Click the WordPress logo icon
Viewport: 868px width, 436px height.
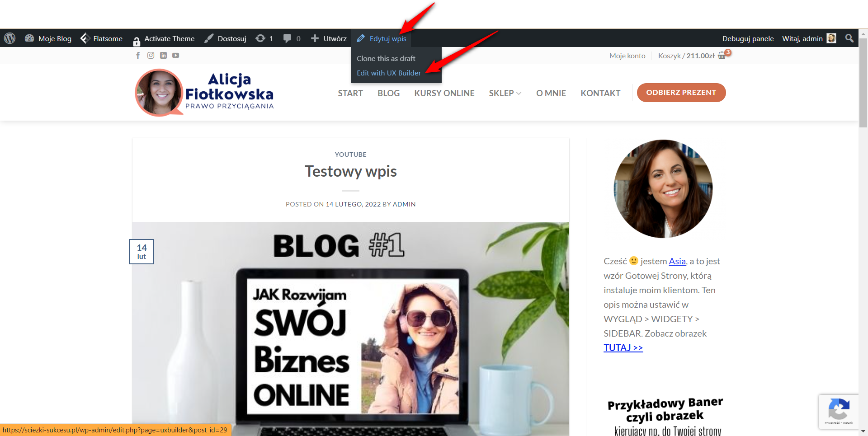pos(10,38)
